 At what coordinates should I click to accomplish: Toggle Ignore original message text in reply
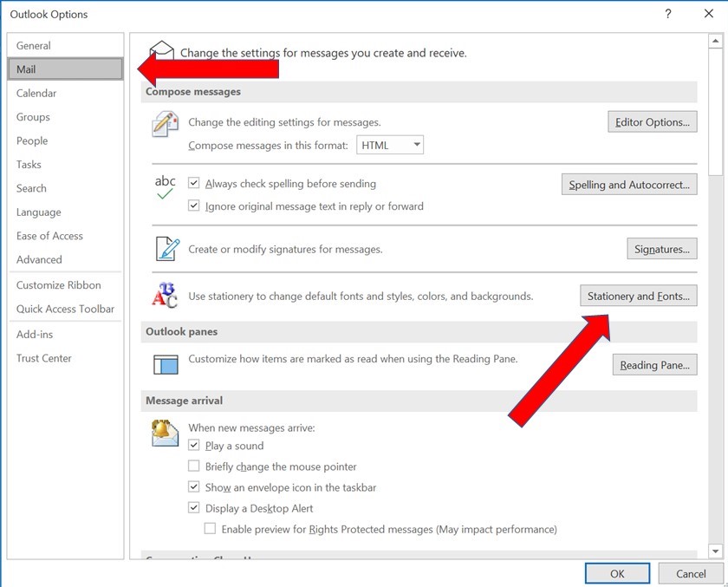tap(193, 205)
